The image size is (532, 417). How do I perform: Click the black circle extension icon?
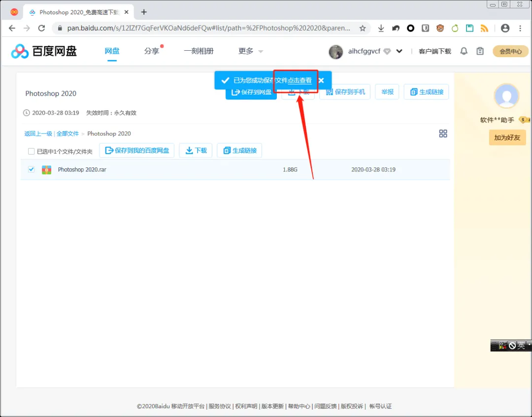(410, 28)
